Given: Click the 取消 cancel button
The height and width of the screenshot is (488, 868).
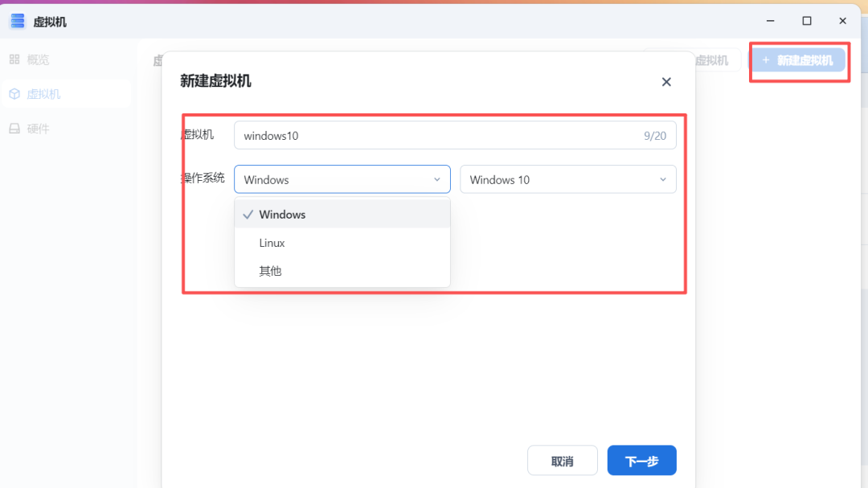Looking at the screenshot, I should click(563, 461).
